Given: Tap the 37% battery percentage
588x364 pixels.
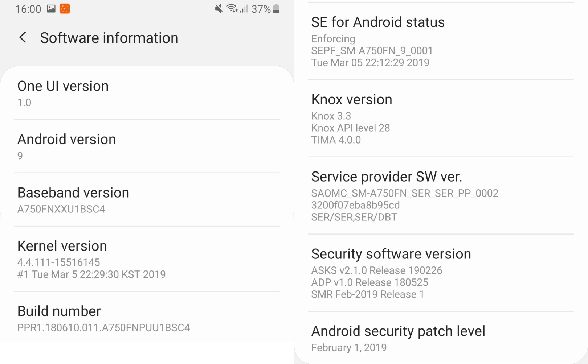Looking at the screenshot, I should point(261,9).
